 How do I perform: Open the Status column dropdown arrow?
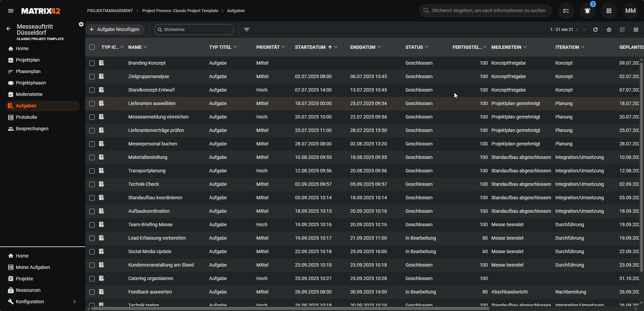point(426,47)
